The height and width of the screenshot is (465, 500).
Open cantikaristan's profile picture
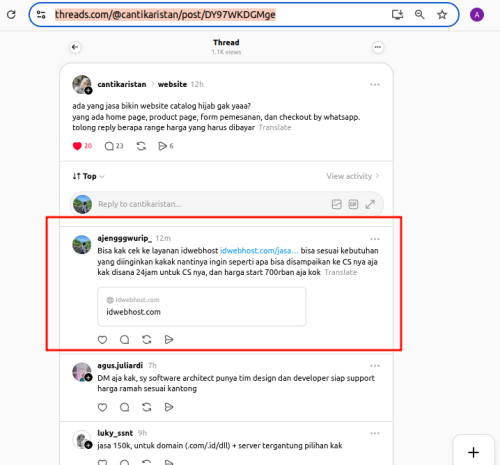82,84
